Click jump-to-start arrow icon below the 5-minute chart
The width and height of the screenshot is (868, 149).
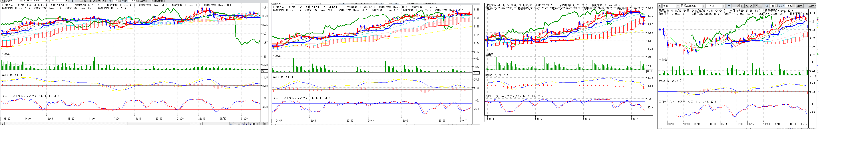[x=231, y=124]
